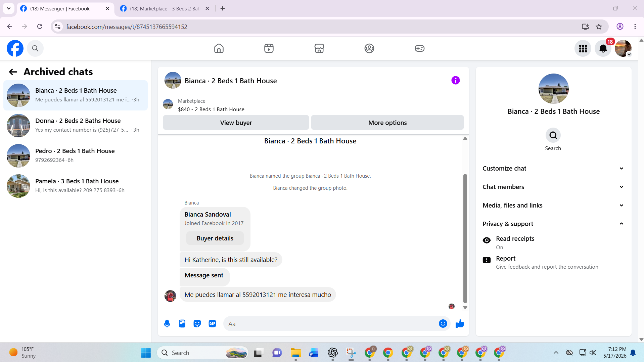Go back from Archived chats

(x=13, y=72)
